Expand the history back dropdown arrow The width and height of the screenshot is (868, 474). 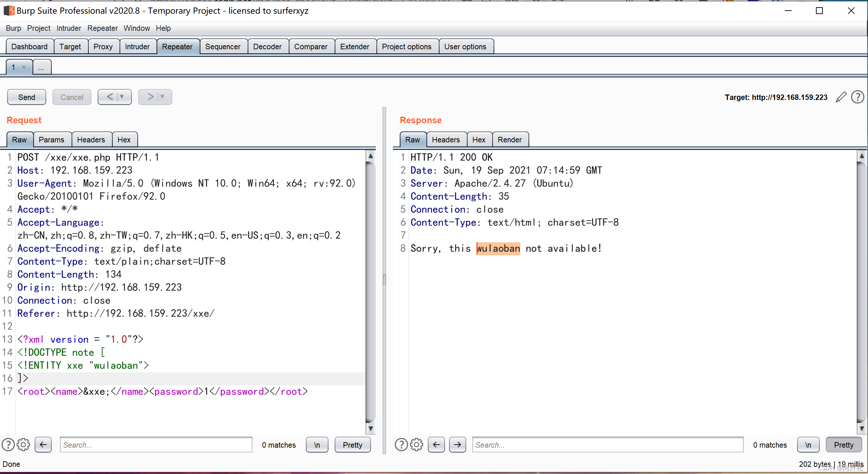pyautogui.click(x=122, y=97)
